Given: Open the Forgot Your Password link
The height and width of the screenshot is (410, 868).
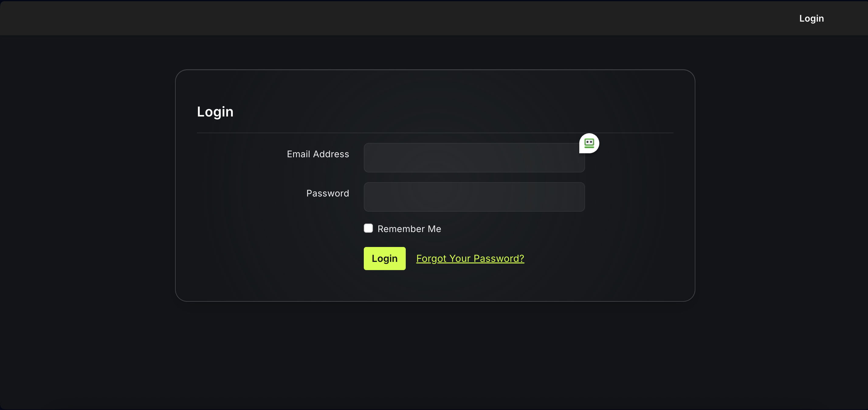Looking at the screenshot, I should (x=470, y=258).
